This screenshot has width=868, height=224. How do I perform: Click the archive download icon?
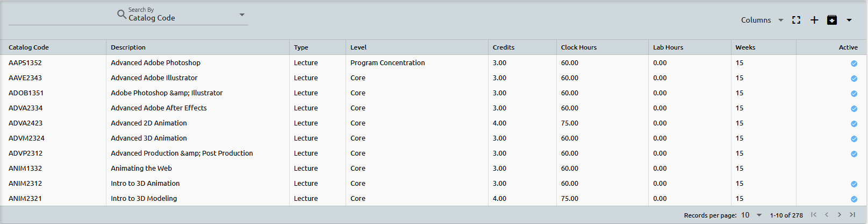pos(831,20)
